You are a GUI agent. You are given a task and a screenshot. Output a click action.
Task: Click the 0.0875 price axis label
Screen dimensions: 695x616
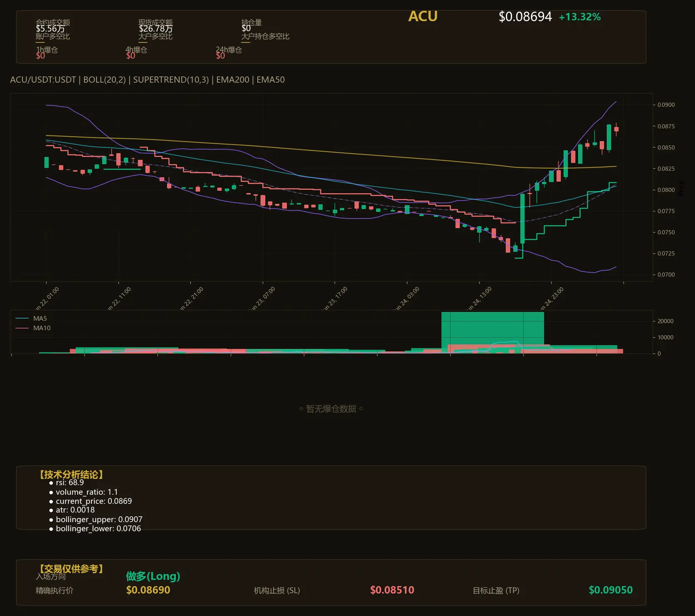pyautogui.click(x=666, y=126)
